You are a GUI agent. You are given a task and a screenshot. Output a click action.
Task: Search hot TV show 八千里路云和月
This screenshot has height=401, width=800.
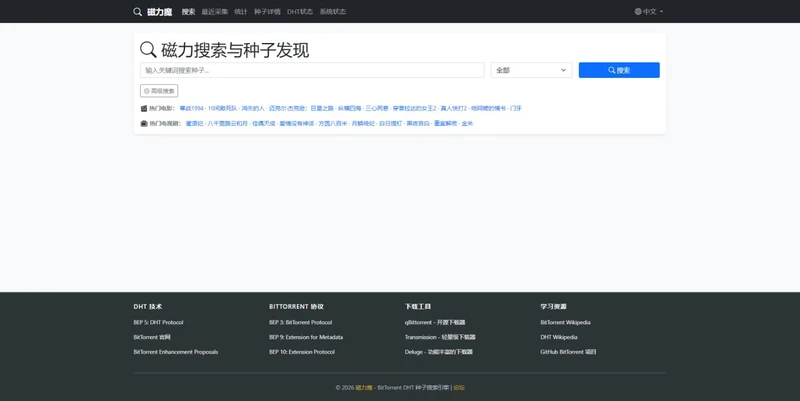228,123
